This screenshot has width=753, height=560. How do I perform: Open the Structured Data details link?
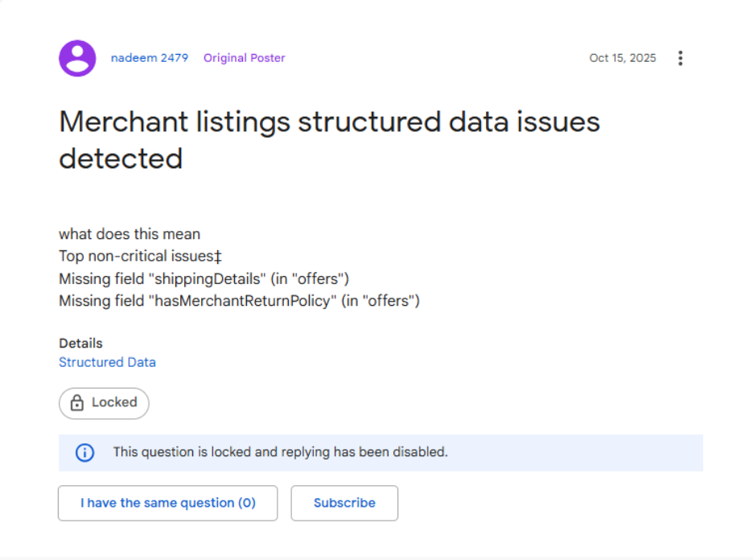[107, 362]
